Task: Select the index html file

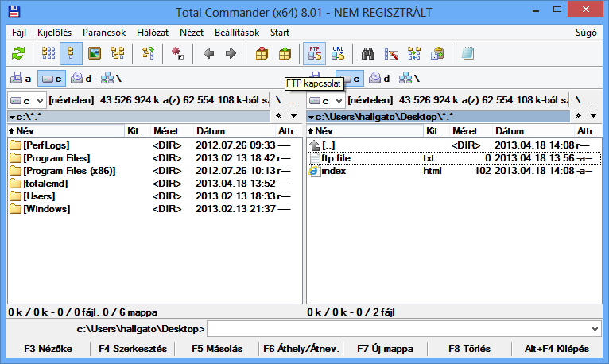Action: pyautogui.click(x=454, y=171)
